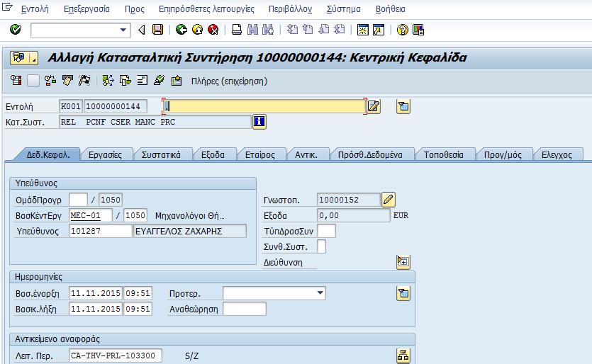Image resolution: width=592 pixels, height=364 pixels.
Task: Click the green pencil toolbar icon
Action: [x=159, y=80]
